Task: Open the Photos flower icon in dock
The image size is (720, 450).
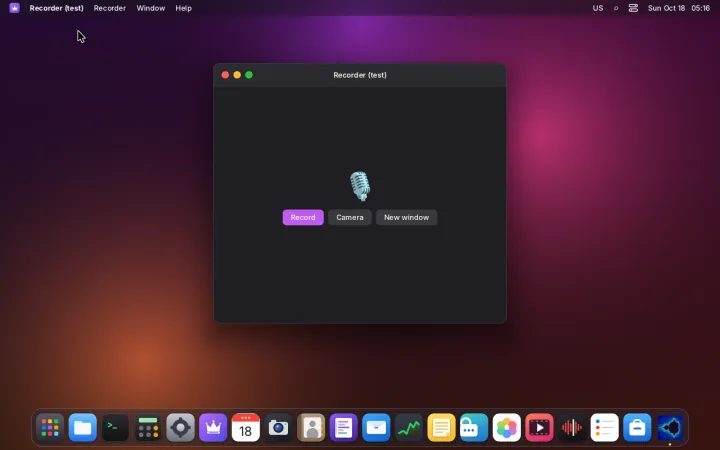Action: coord(506,428)
